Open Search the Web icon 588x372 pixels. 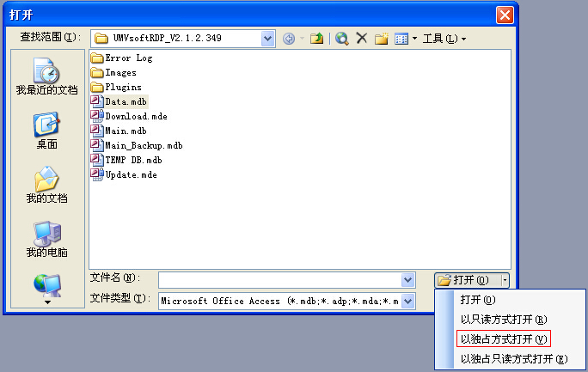[341, 39]
